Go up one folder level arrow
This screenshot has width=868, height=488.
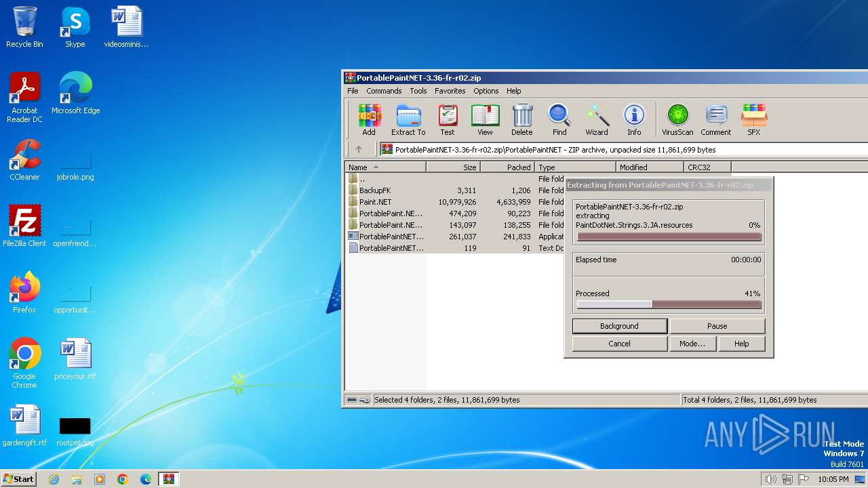point(359,149)
